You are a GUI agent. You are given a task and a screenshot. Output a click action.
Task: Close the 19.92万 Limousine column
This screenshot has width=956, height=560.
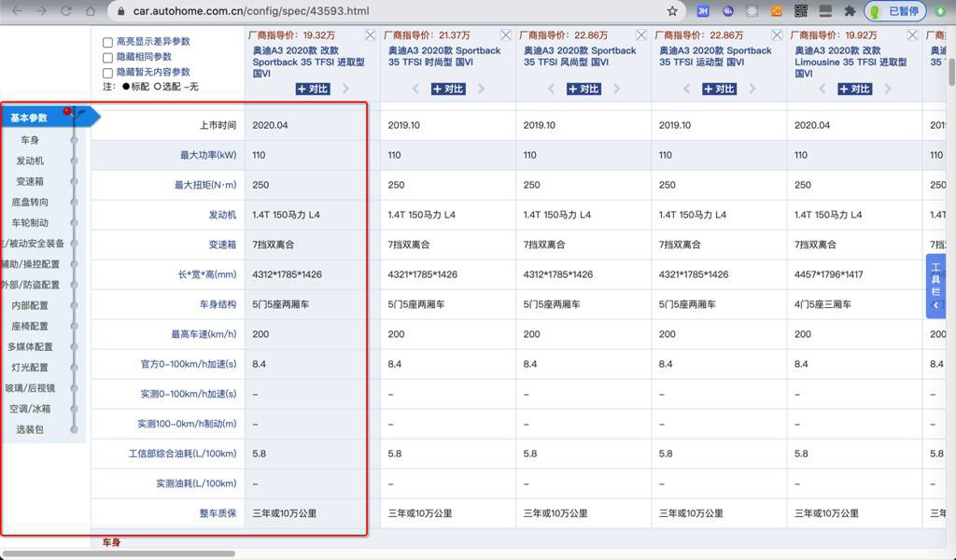(x=912, y=35)
